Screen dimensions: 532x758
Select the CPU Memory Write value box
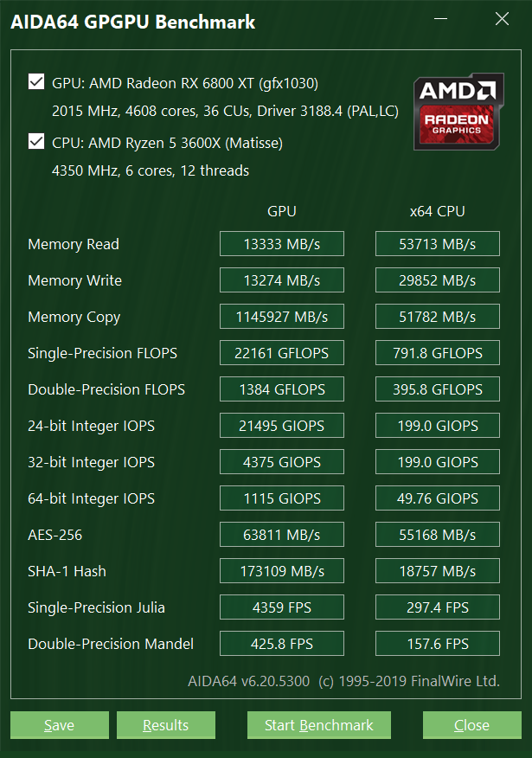[438, 280]
